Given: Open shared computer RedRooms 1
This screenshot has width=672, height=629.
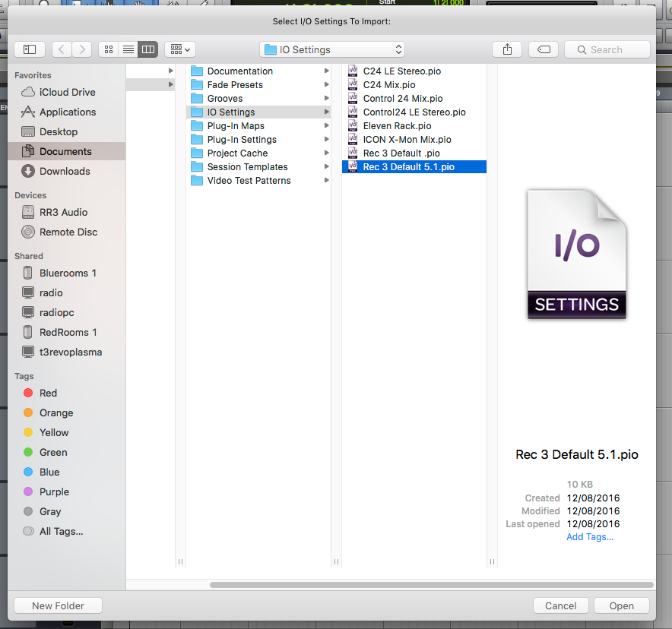Looking at the screenshot, I should (66, 332).
